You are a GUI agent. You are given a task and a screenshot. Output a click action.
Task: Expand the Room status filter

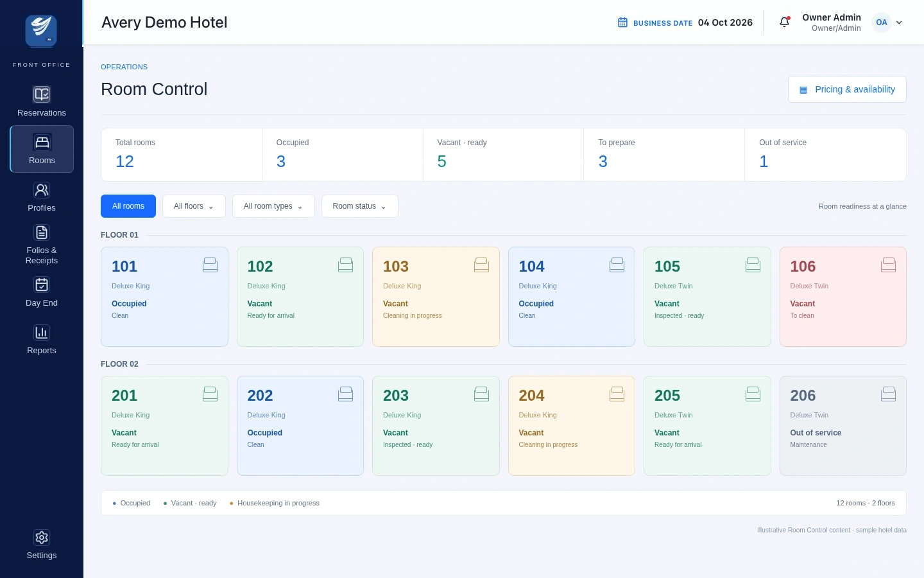point(359,206)
